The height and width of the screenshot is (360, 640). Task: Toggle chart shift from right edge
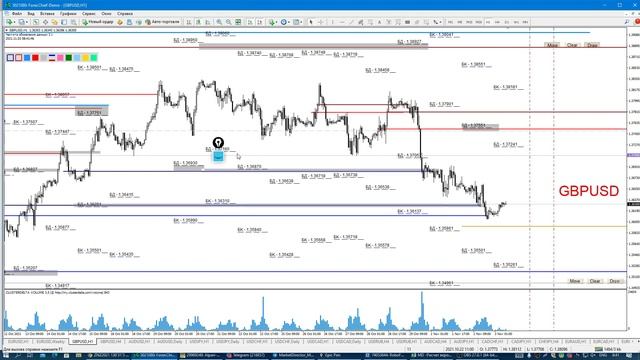coord(260,22)
